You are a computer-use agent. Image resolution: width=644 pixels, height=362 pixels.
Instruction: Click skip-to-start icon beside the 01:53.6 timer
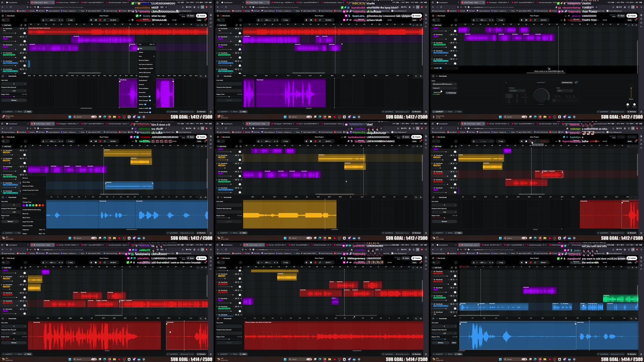(311, 20)
